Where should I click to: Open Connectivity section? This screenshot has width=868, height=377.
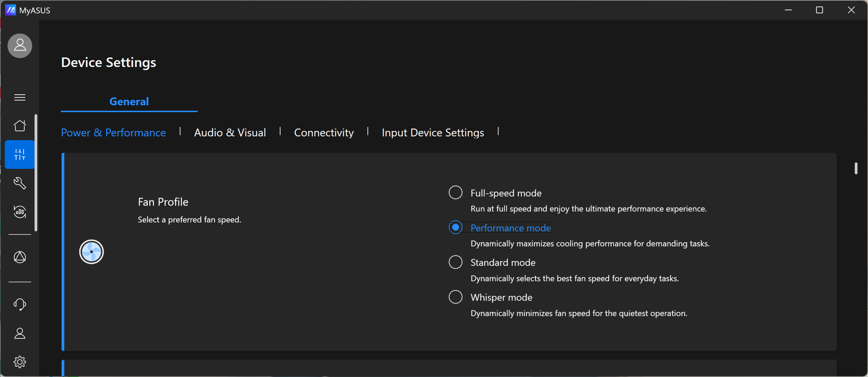click(324, 133)
